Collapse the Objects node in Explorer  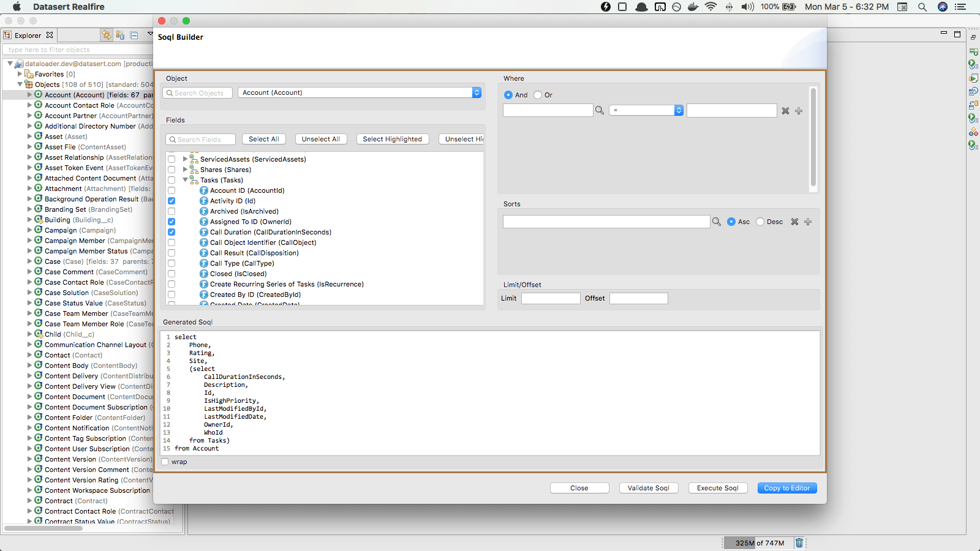20,84
